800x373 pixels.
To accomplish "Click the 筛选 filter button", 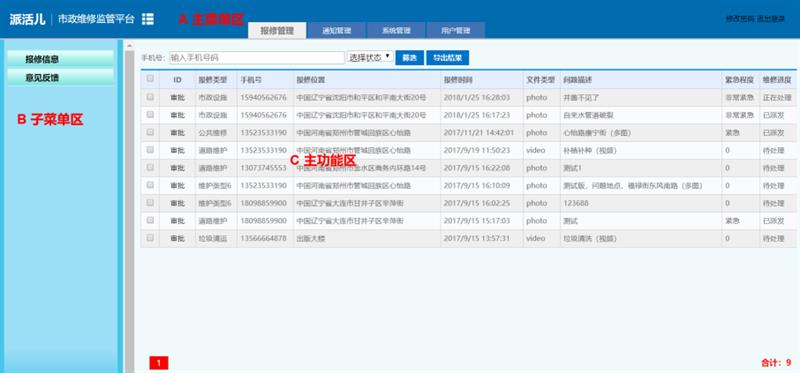I will 409,58.
